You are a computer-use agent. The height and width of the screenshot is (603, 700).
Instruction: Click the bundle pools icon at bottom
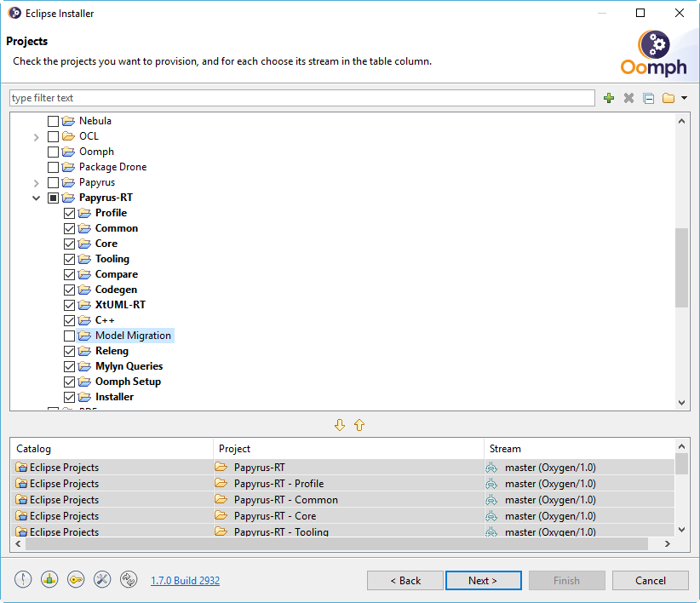tap(49, 580)
